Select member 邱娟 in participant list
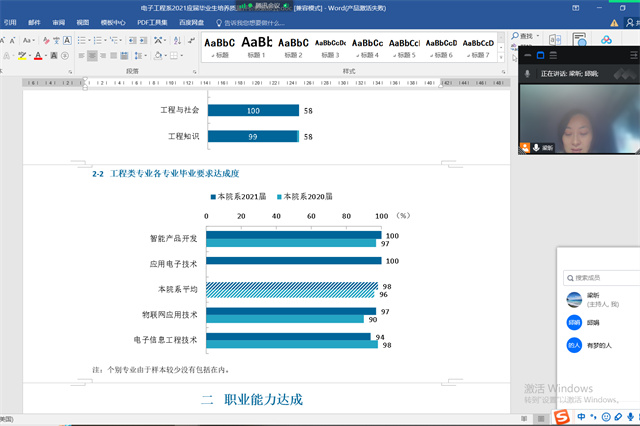The height and width of the screenshot is (426, 640). 593,322
